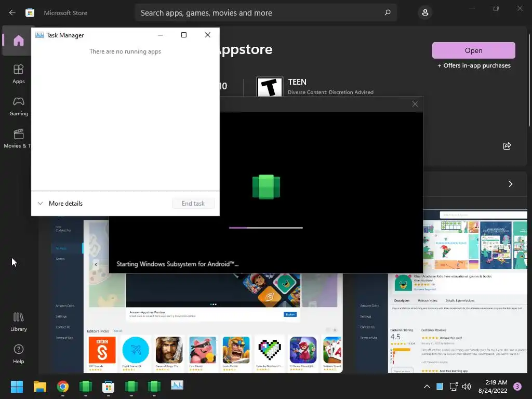The width and height of the screenshot is (532, 399).
Task: Open notifications badge showing 3
Action: pos(517,387)
